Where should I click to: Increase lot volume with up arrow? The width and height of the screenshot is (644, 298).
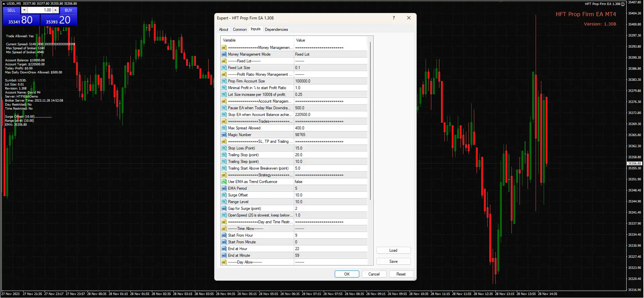click(56, 10)
